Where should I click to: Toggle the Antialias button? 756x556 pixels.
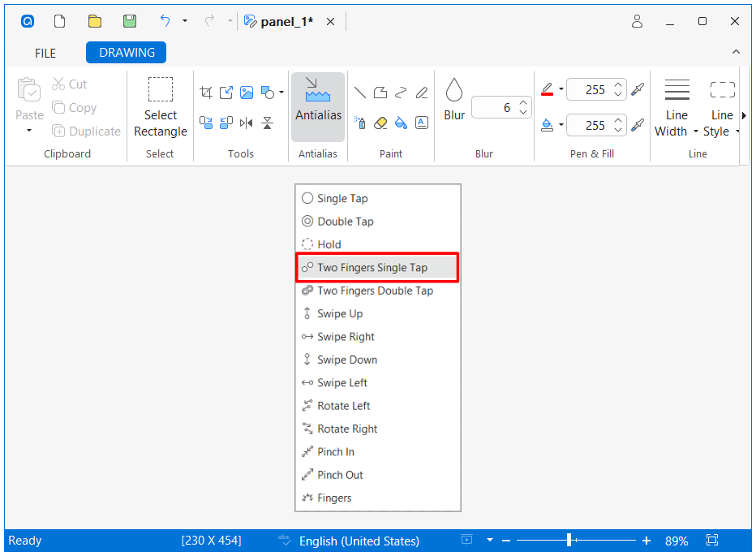coord(318,106)
